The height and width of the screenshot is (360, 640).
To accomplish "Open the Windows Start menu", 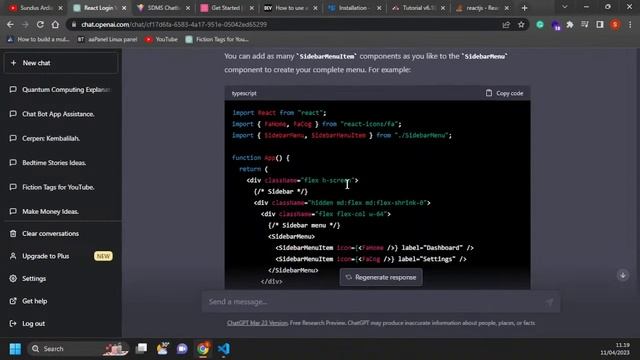I will coord(15,349).
